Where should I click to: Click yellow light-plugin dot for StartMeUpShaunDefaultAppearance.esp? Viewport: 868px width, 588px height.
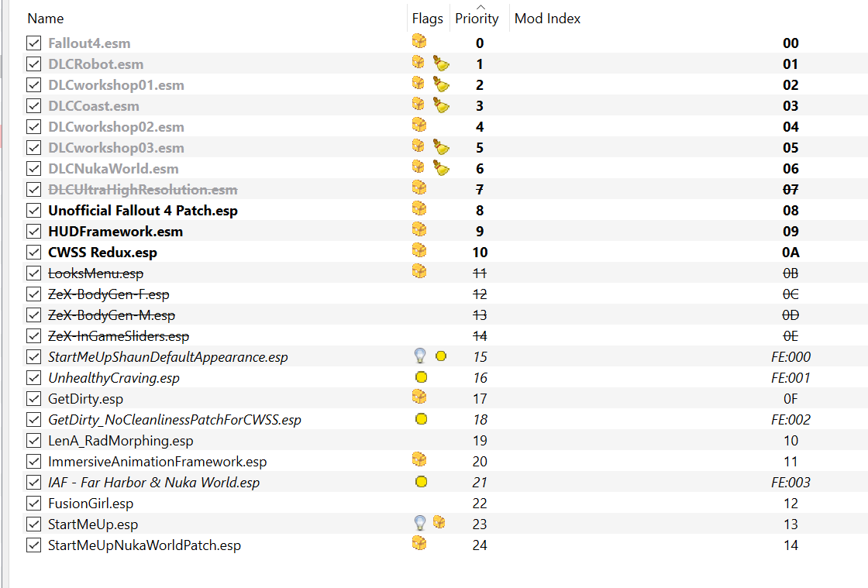(441, 356)
